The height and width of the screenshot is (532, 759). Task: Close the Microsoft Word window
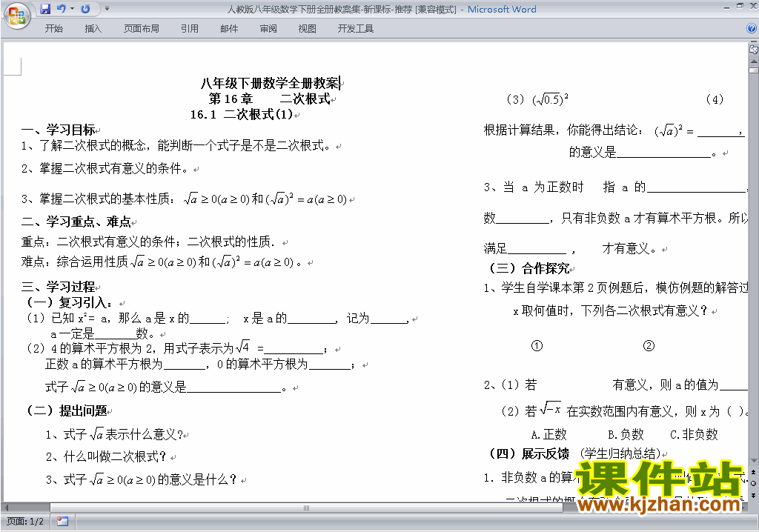tap(753, 6)
